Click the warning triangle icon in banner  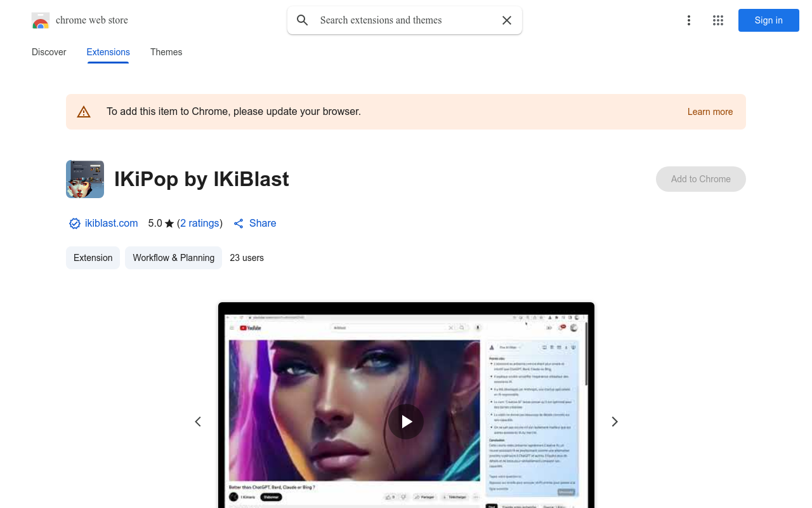[x=84, y=112]
